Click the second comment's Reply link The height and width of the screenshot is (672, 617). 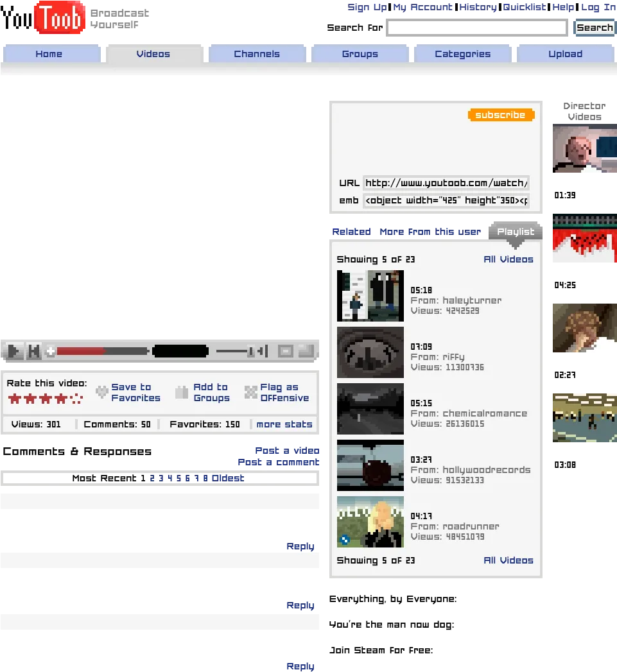300,606
